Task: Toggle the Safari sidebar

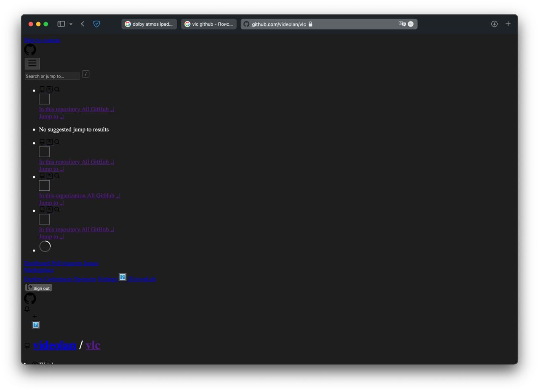Action: 61,24
